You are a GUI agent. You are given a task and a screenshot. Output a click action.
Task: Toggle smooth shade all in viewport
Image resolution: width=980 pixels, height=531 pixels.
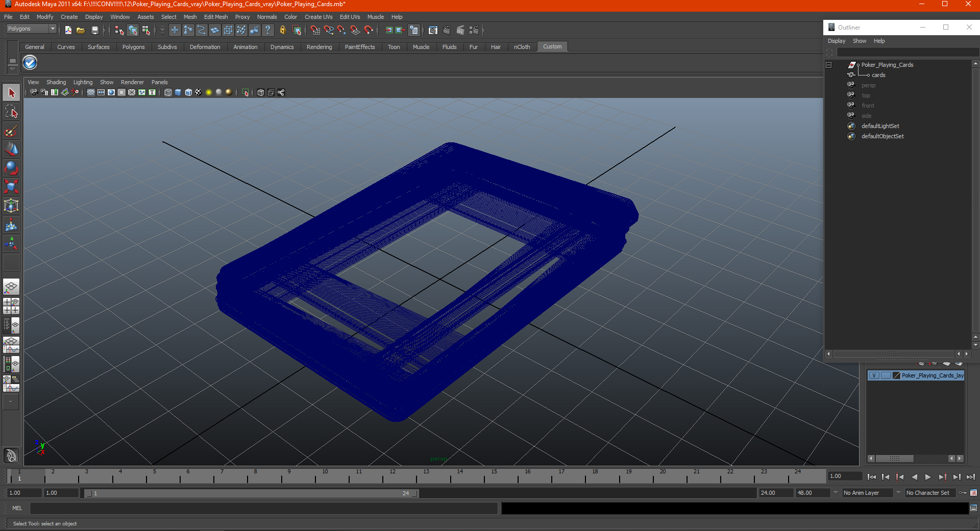tap(178, 92)
